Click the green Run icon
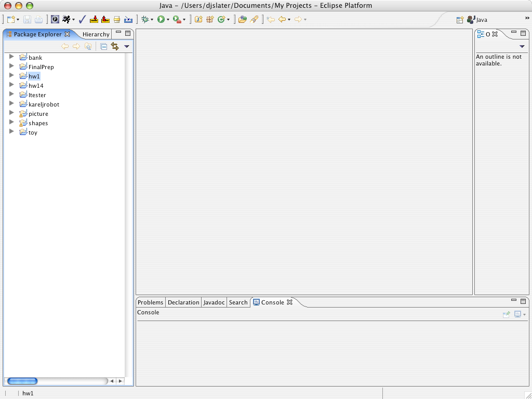 click(162, 19)
